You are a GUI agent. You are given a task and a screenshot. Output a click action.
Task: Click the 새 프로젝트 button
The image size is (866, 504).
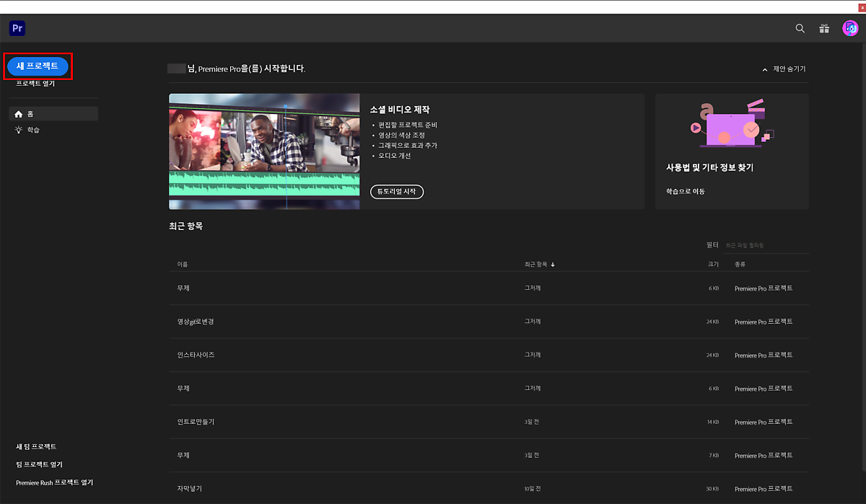[38, 66]
